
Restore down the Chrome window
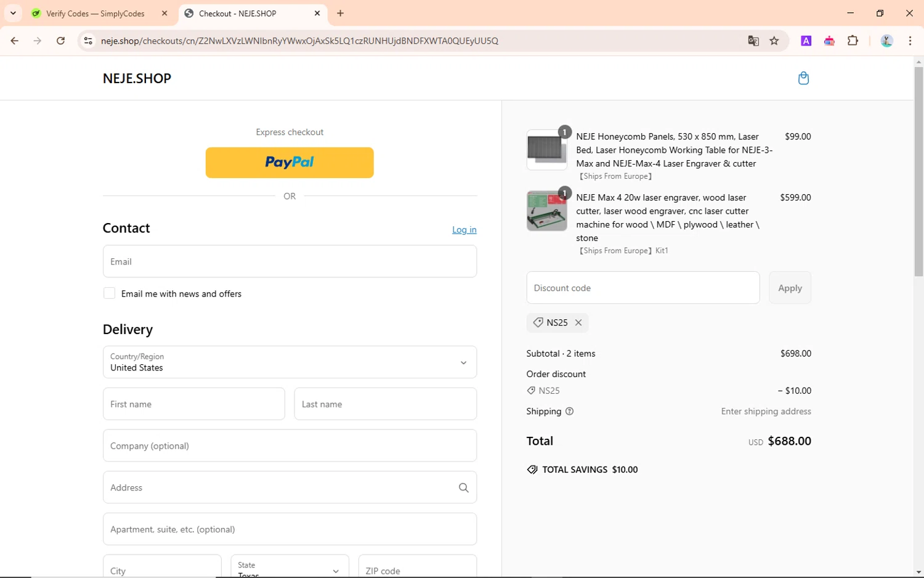(x=880, y=13)
